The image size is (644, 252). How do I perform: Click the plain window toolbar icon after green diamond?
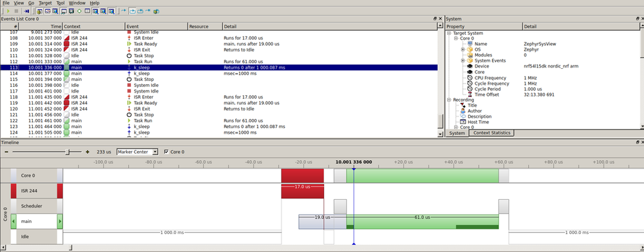point(87,11)
